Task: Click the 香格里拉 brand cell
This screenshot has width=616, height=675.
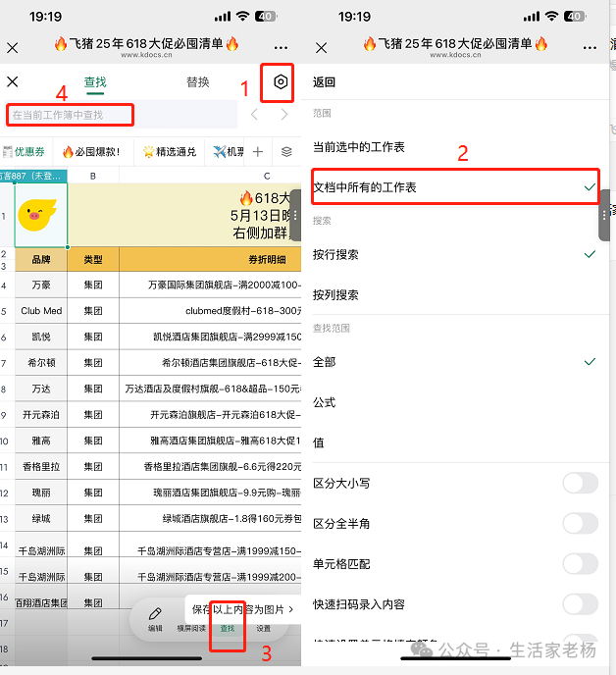Action: 41,467
